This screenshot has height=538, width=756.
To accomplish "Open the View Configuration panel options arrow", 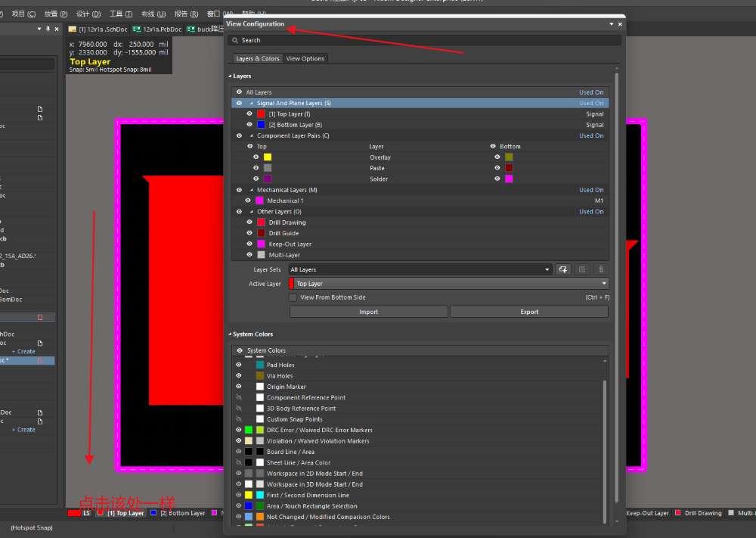I will [612, 24].
